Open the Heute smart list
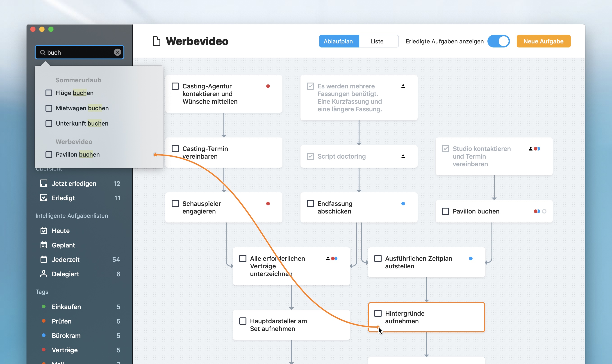612x364 pixels. (x=60, y=231)
